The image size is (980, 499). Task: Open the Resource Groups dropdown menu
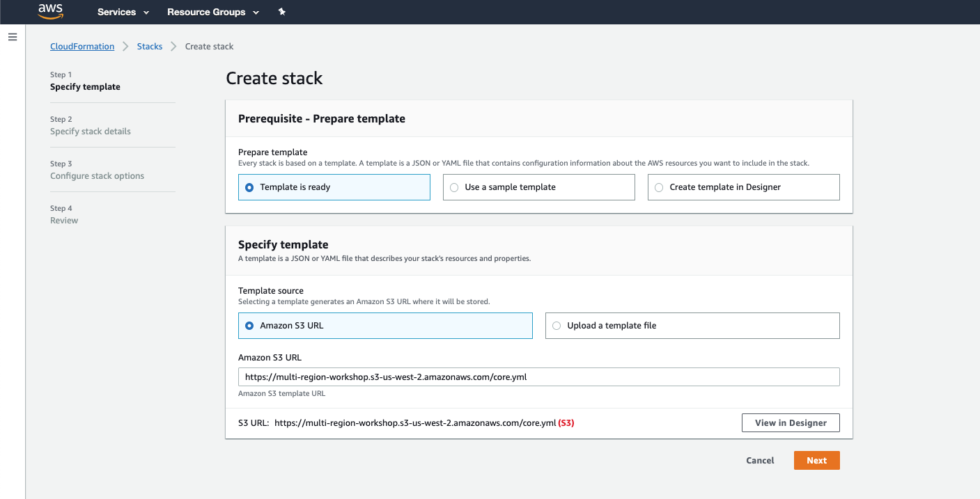tap(213, 12)
